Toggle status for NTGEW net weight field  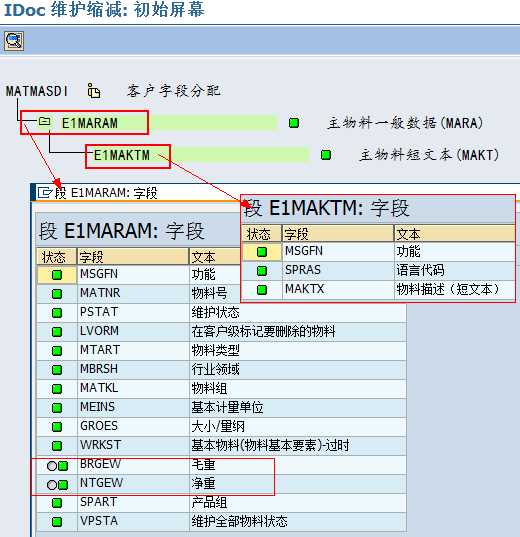57,485
